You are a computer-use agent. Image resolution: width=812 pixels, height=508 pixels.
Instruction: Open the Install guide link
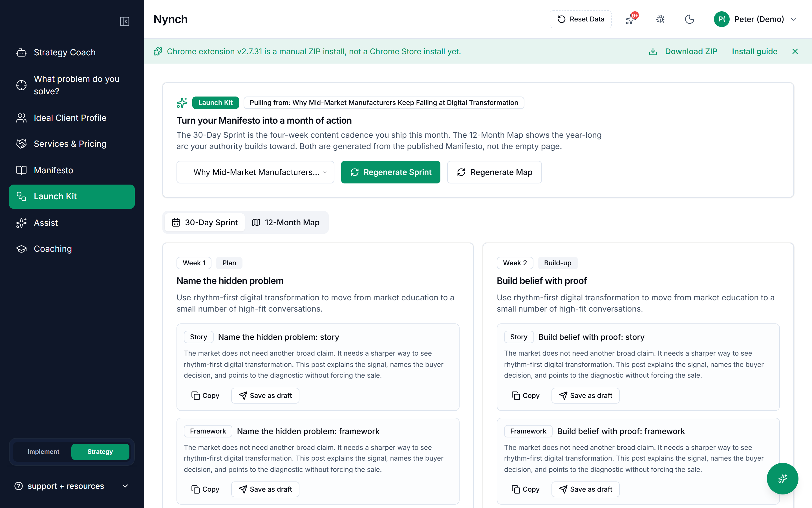click(754, 51)
